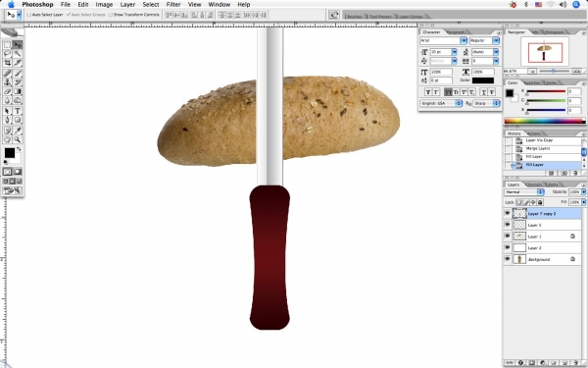Open the layer Opacity arrow dropdown

pos(584,192)
